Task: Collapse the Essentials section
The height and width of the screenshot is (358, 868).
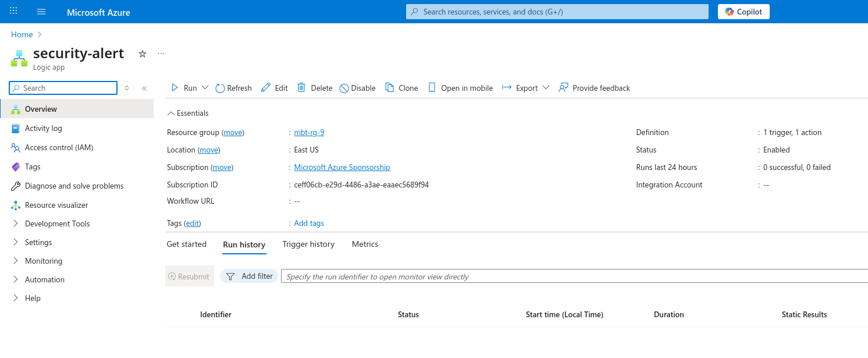Action: coord(188,114)
